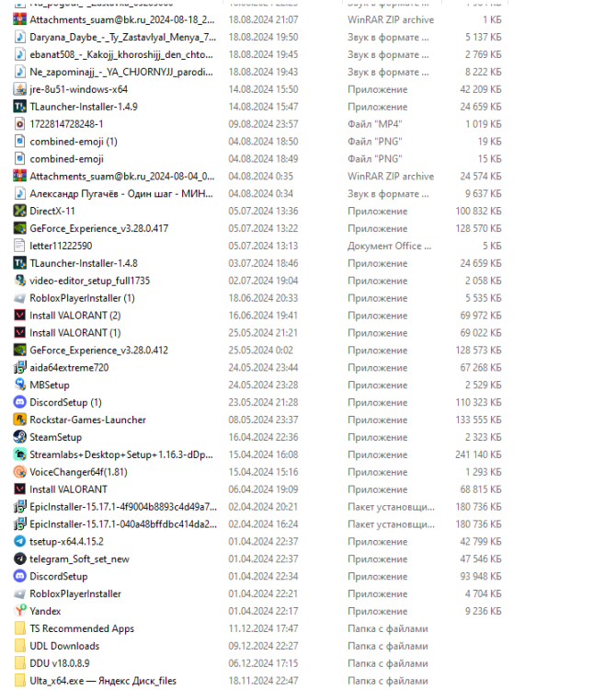Select file Daryana_Daybe_-_Ty_Zastavlyal_Menya
The height and width of the screenshot is (690, 616).
(122, 37)
